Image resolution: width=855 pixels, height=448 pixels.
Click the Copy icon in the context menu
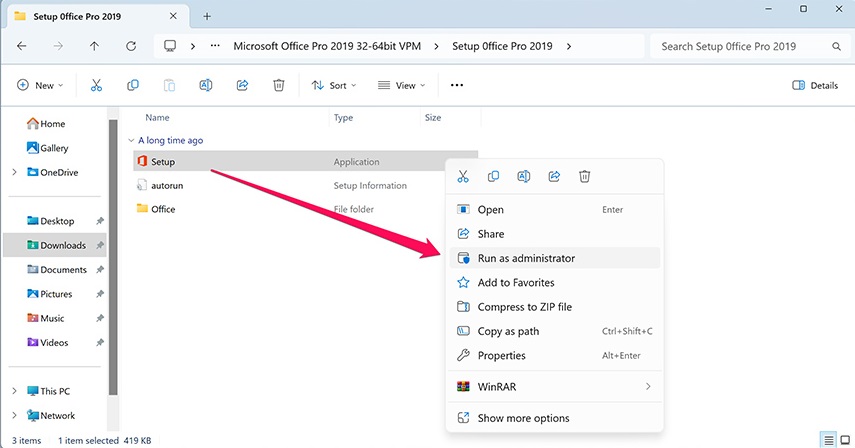(493, 176)
